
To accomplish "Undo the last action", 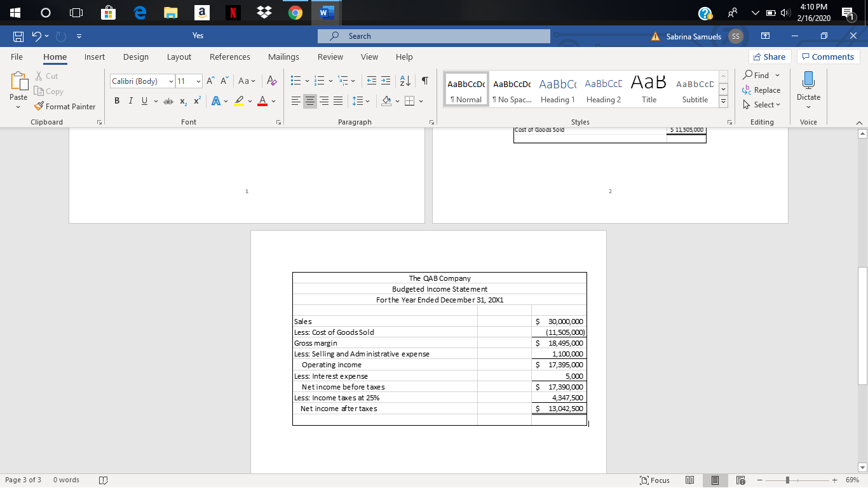I will click(37, 36).
